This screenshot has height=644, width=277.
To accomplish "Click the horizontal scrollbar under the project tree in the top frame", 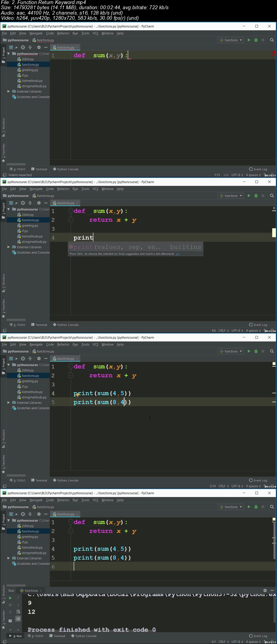I will point(16,164).
